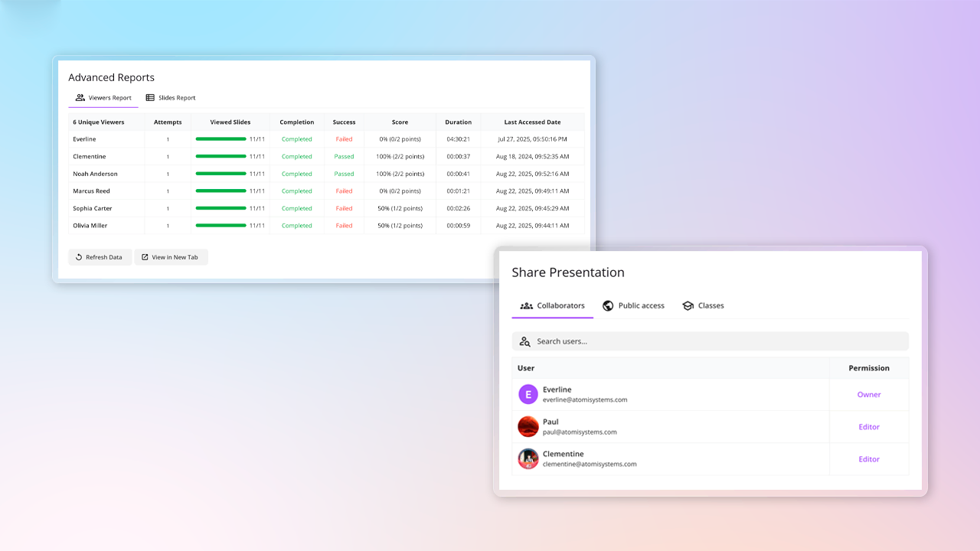
Task: Click Everline's Owner permission label
Action: pyautogui.click(x=868, y=395)
